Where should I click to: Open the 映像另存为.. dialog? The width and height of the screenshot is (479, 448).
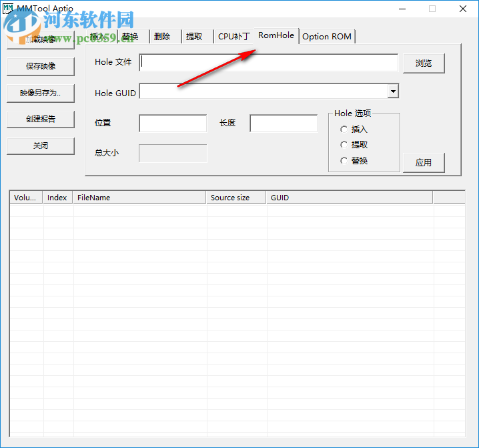click(x=41, y=93)
